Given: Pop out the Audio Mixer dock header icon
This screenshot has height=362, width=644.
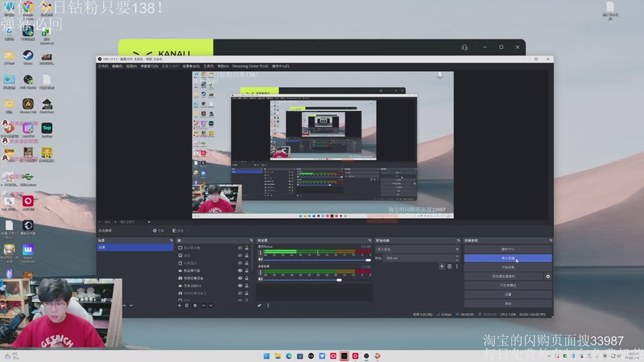Looking at the screenshot, I should click(369, 241).
